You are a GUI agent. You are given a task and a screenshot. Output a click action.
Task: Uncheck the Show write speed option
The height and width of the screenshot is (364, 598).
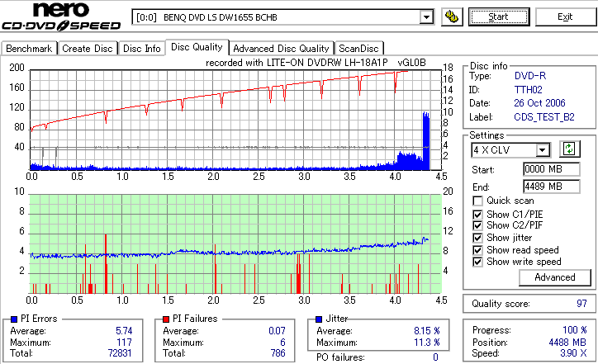[x=477, y=262]
